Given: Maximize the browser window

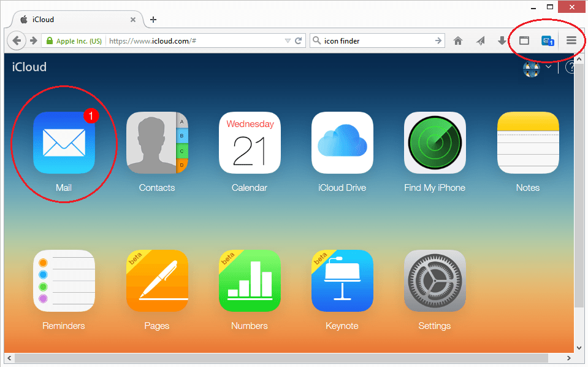Looking at the screenshot, I should coord(550,7).
